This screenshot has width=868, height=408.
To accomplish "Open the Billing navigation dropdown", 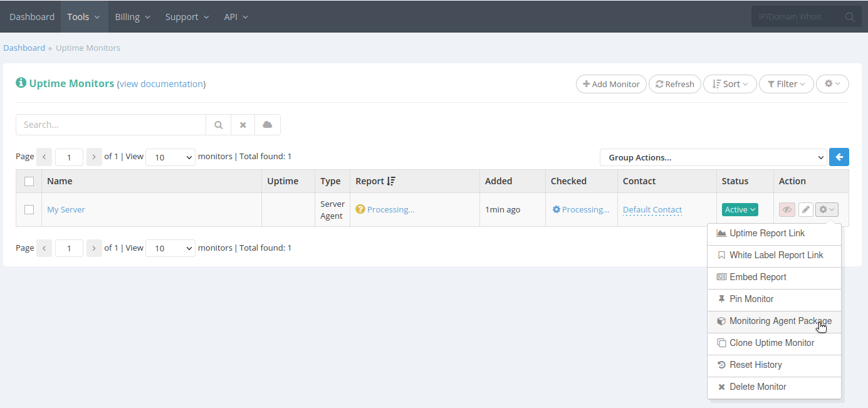I will click(133, 17).
